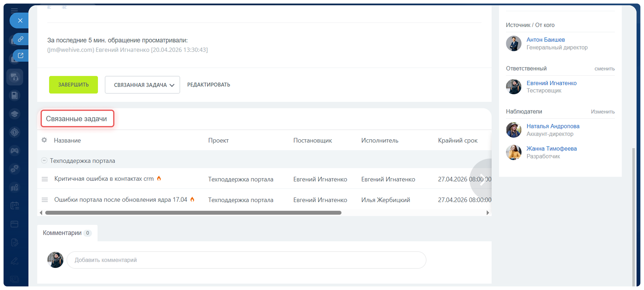644x290 pixels.
Task: Click the game controller sidebar icon
Action: click(x=15, y=151)
